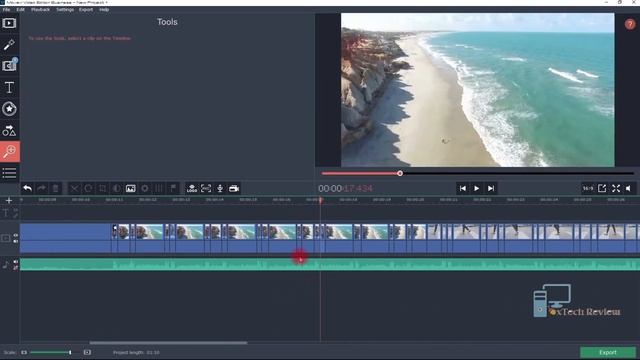Play the preview video

click(476, 188)
